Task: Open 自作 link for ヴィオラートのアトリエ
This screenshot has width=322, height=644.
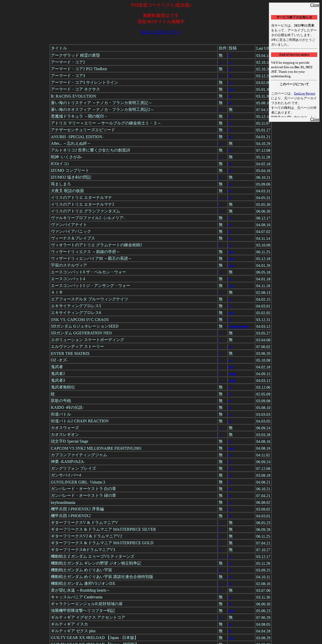Action: 220,245
